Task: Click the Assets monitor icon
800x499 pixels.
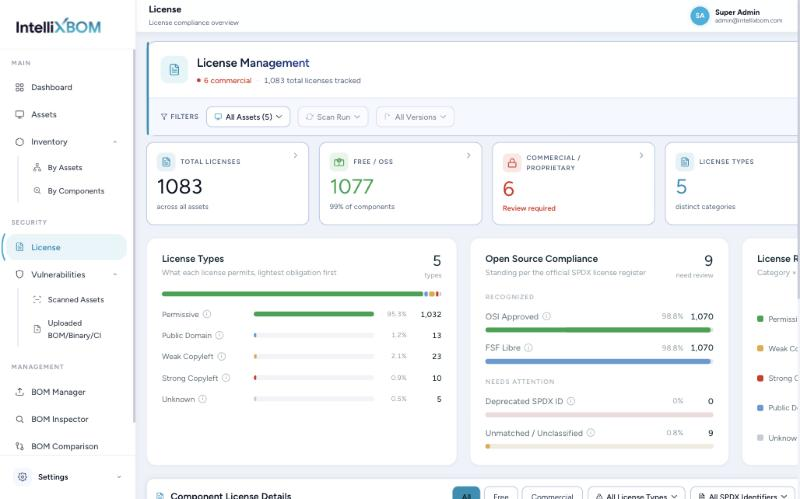Action: [x=19, y=114]
